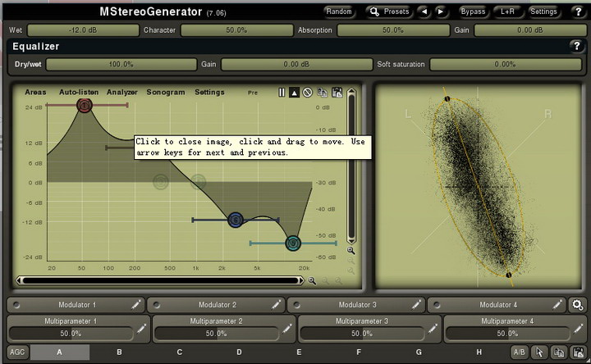Copy equalizer settings icon
591x364 pixels.
(x=323, y=92)
